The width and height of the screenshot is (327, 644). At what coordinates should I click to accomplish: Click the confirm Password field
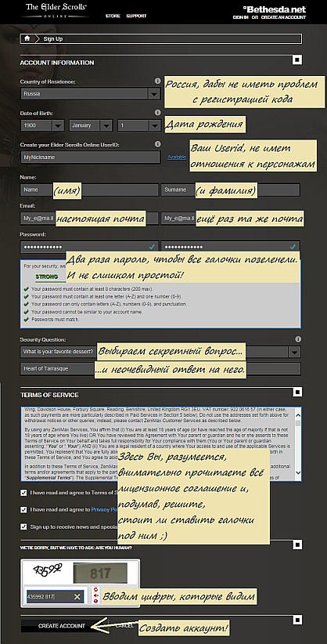(x=230, y=247)
